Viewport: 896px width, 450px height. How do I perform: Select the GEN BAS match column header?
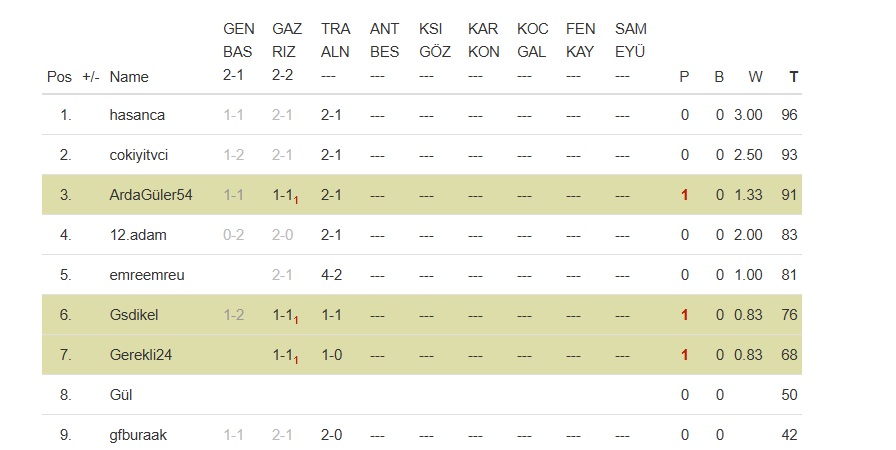[x=238, y=40]
